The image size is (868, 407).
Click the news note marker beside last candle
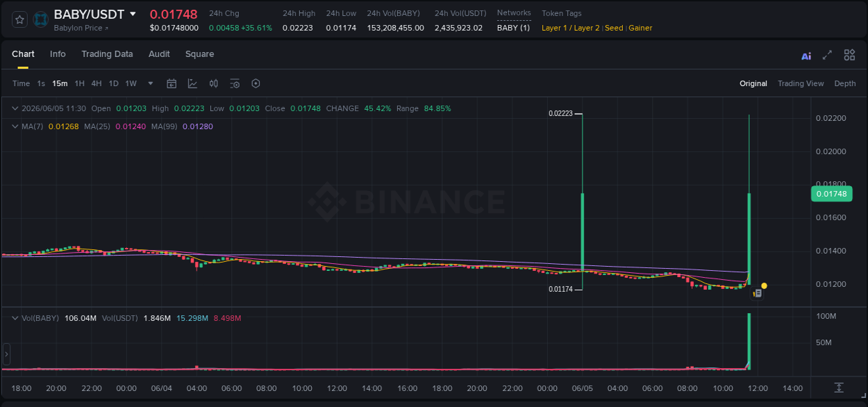758,294
